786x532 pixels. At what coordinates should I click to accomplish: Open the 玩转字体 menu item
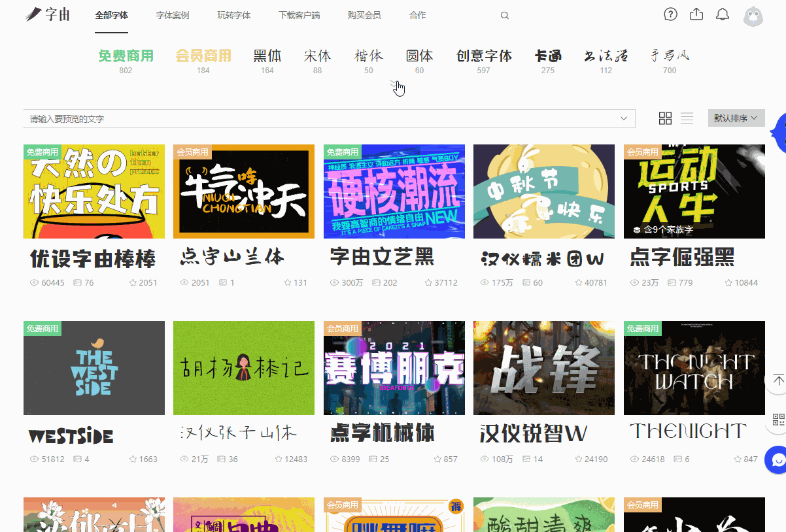[x=233, y=15]
